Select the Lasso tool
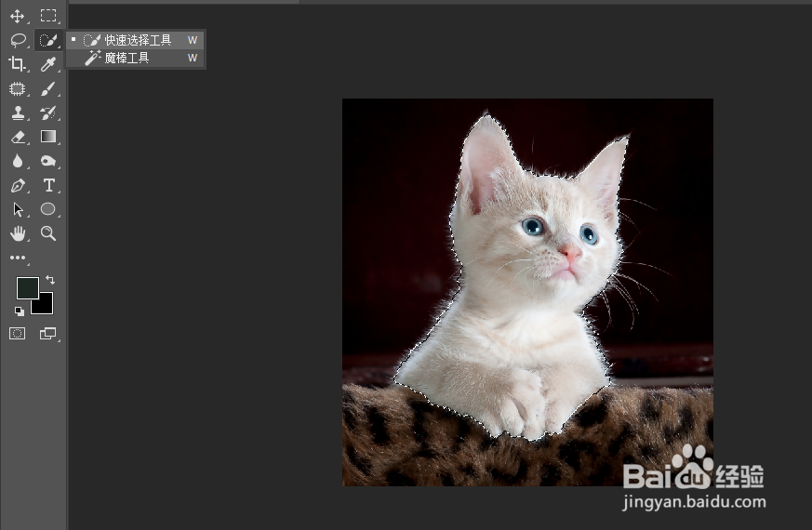812x530 pixels. point(18,40)
